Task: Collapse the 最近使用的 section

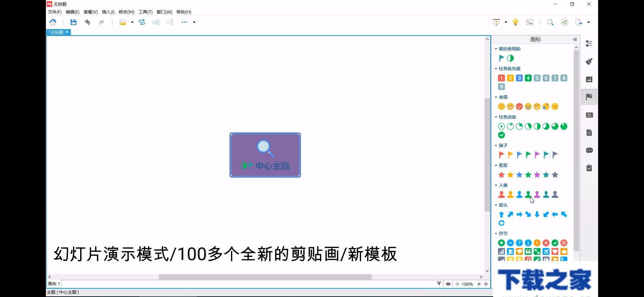Action: click(496, 49)
